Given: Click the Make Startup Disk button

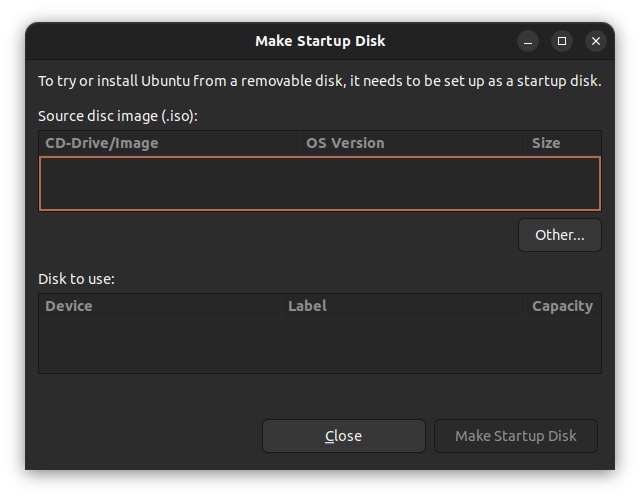Looking at the screenshot, I should coord(515,436).
